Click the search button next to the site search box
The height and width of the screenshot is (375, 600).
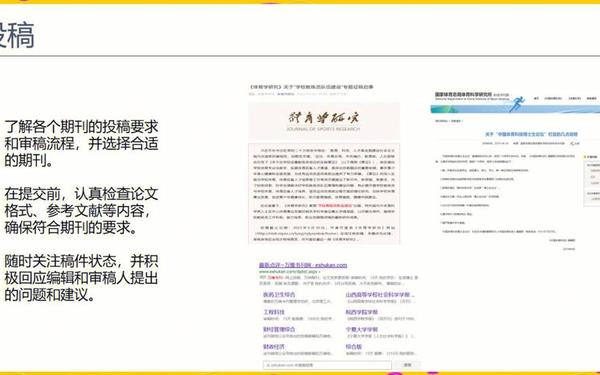pos(407,365)
